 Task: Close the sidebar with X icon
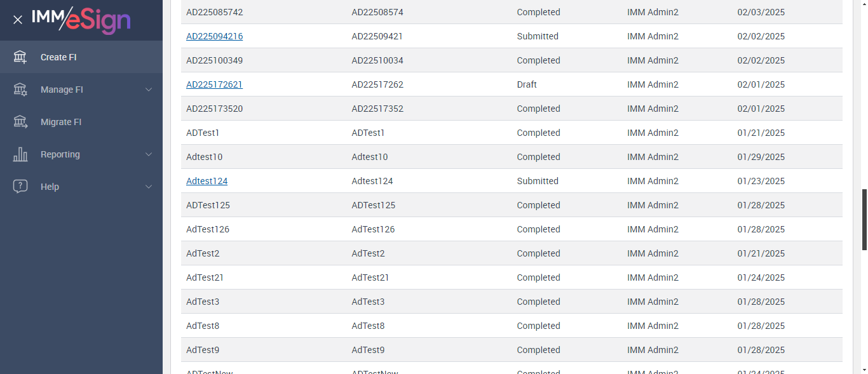18,20
